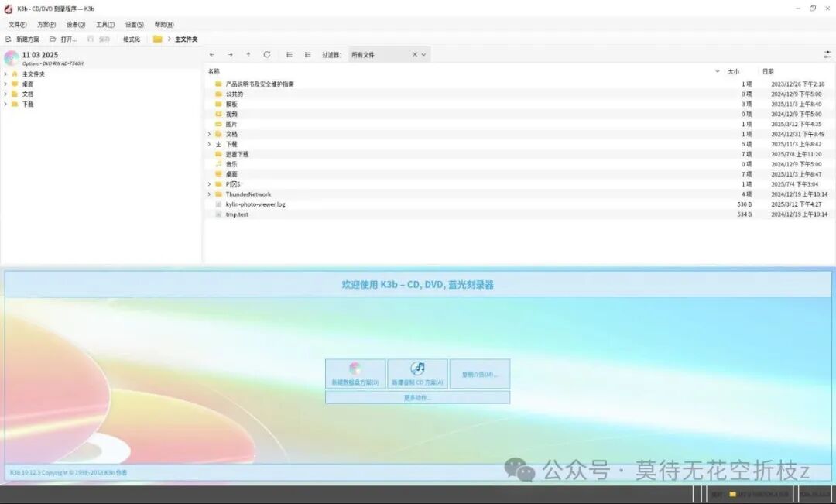Click the 新建音频 CD 方案 button
Image resolution: width=836 pixels, height=504 pixels.
[417, 373]
